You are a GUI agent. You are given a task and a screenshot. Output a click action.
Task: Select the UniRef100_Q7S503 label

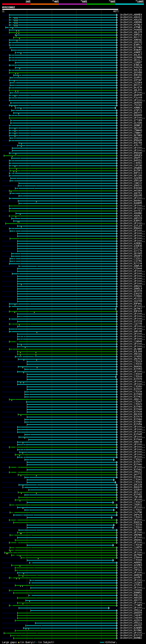(131, 585)
